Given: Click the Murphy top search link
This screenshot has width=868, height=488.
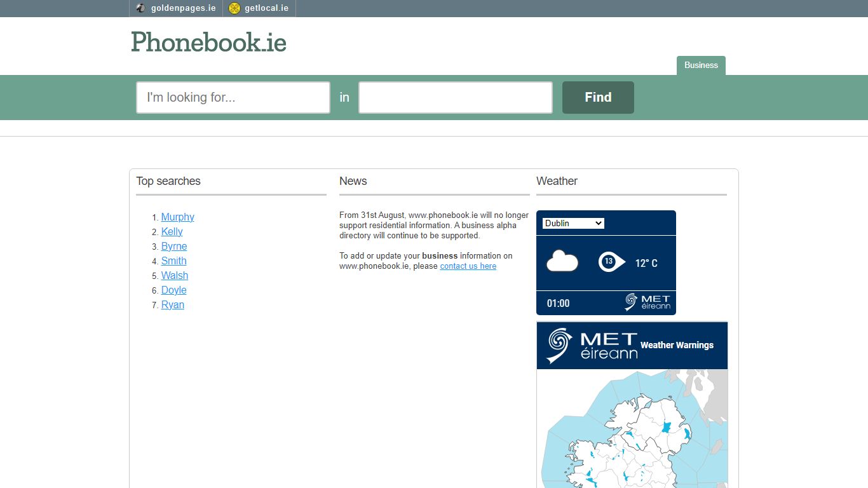Looking at the screenshot, I should tap(178, 217).
